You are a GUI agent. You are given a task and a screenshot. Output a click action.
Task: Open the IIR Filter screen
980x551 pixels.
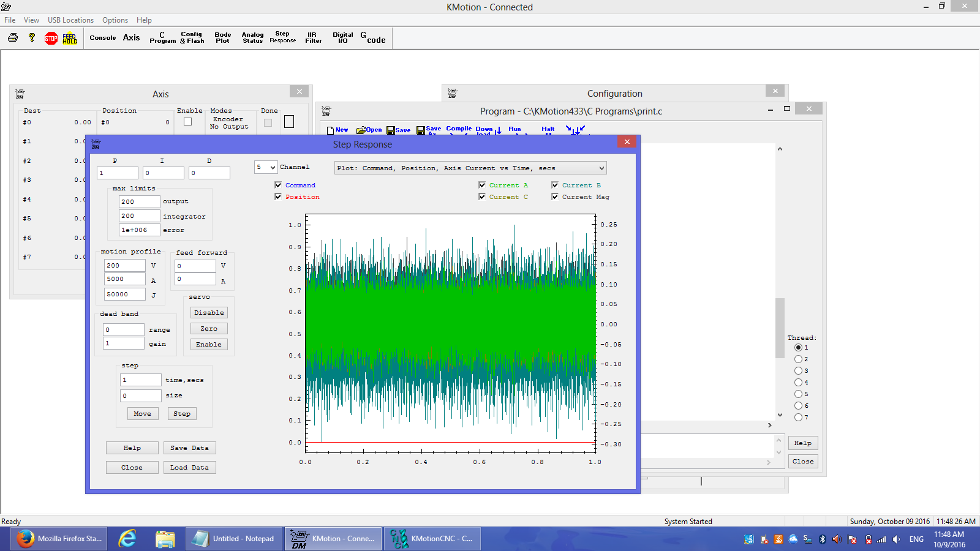coord(313,38)
